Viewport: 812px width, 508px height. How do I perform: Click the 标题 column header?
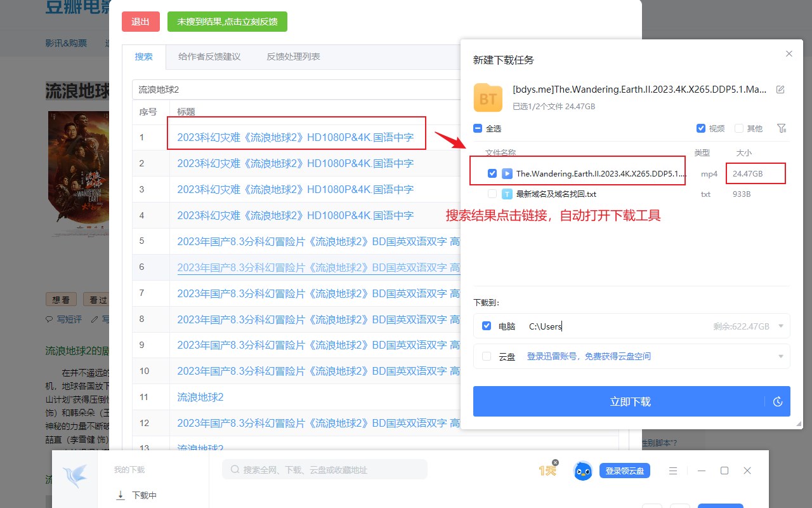tap(186, 112)
